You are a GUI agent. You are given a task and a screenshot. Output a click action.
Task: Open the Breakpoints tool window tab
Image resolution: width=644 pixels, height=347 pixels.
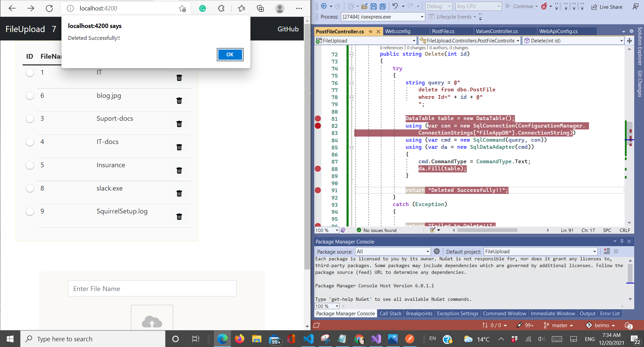(x=419, y=314)
